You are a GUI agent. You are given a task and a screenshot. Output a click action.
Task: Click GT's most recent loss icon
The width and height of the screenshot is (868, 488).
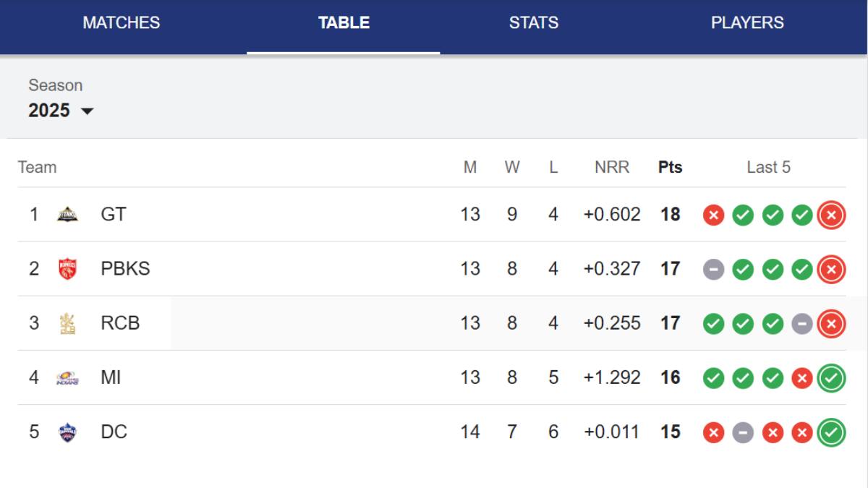point(831,215)
